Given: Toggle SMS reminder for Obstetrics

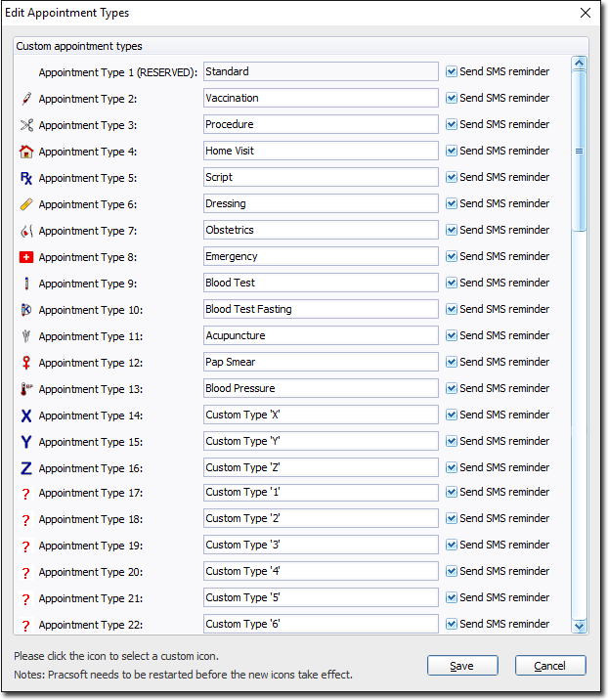Looking at the screenshot, I should pos(452,230).
